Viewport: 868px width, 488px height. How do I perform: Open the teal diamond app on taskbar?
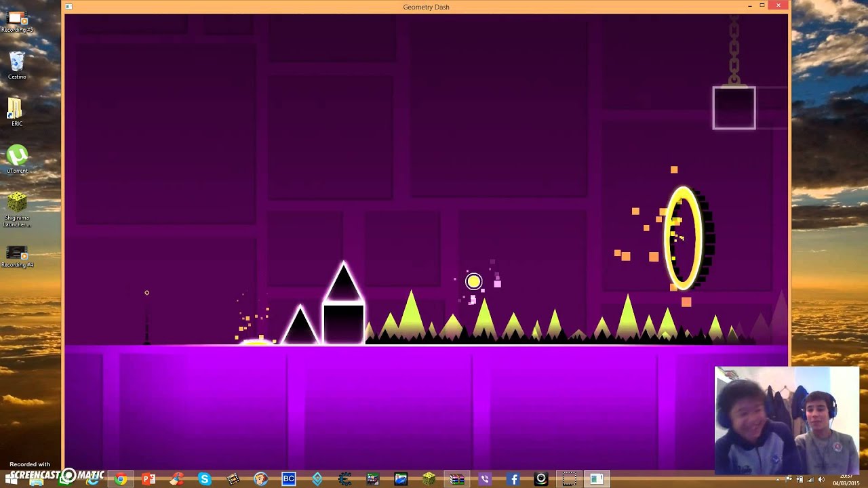tap(317, 479)
